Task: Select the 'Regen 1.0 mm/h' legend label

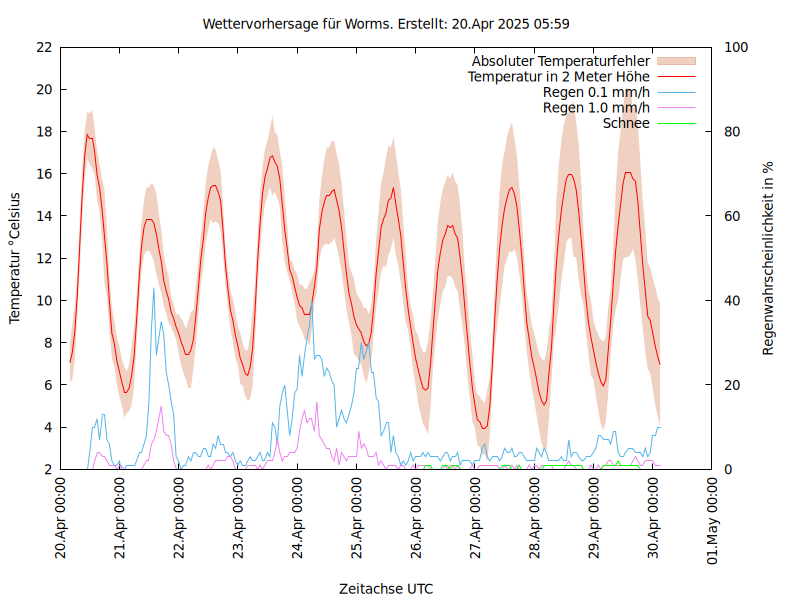Action: pyautogui.click(x=596, y=107)
